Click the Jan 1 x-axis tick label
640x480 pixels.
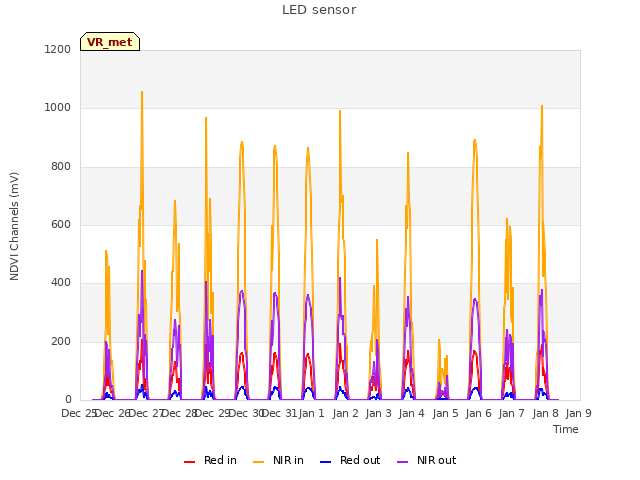(311, 413)
